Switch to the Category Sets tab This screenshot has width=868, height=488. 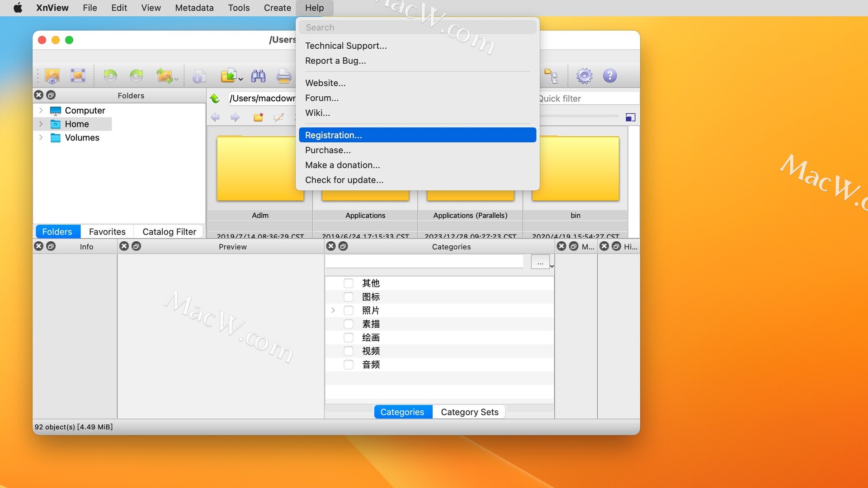pyautogui.click(x=469, y=412)
